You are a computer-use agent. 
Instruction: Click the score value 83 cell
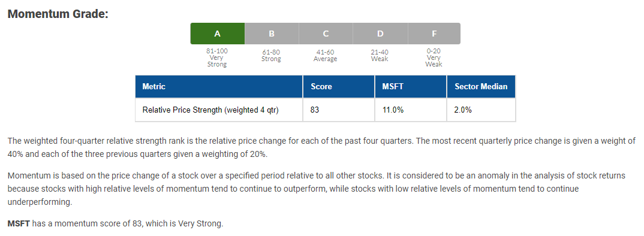pyautogui.click(x=339, y=110)
